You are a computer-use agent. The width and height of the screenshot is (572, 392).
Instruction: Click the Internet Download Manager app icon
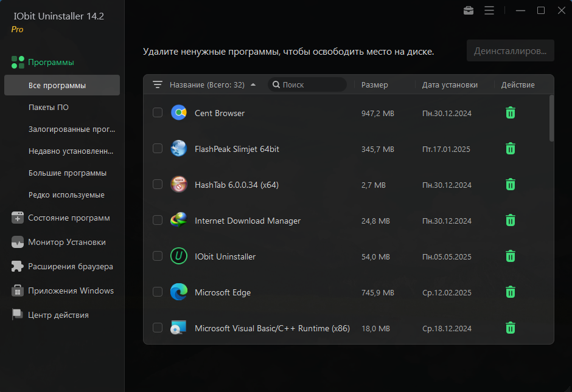(x=178, y=221)
